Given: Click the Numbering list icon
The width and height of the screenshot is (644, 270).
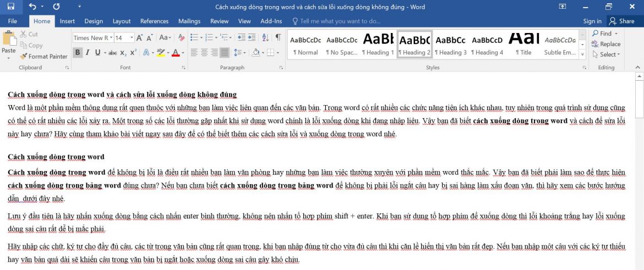Looking at the screenshot, I should coord(208,37).
